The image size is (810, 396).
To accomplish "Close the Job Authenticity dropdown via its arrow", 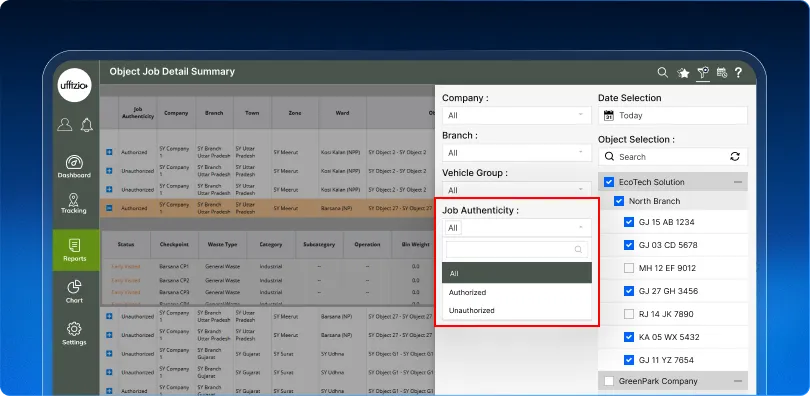I will (x=581, y=227).
